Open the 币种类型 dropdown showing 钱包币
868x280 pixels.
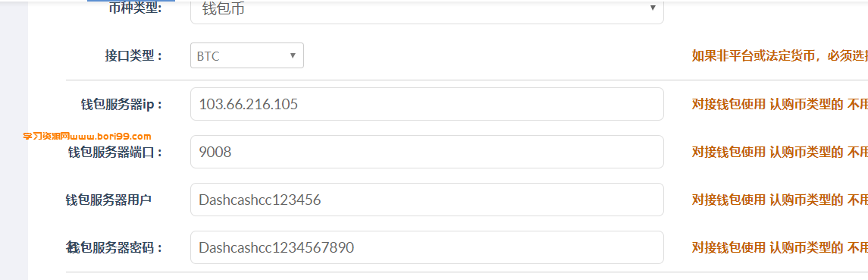coord(427,11)
